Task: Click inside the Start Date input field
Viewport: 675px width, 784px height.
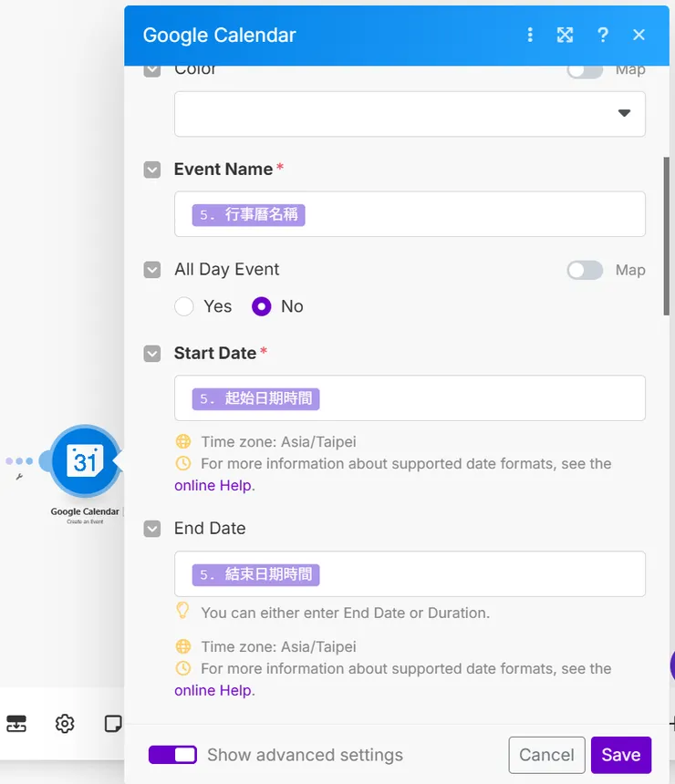Action: 410,398
